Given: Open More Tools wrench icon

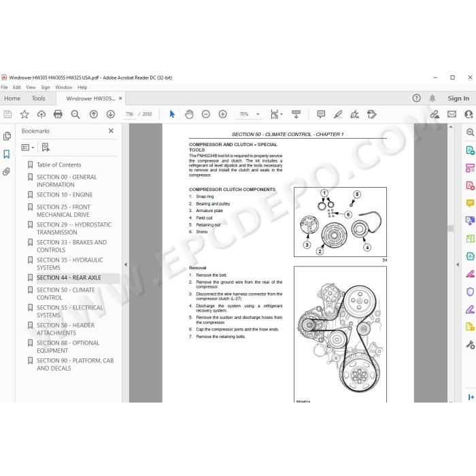Looking at the screenshot, I should point(470,345).
